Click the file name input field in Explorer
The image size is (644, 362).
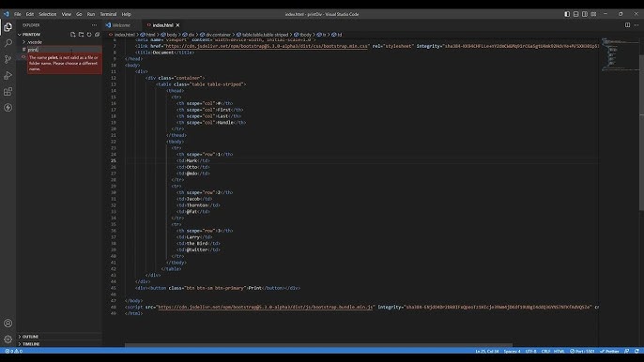(64, 50)
